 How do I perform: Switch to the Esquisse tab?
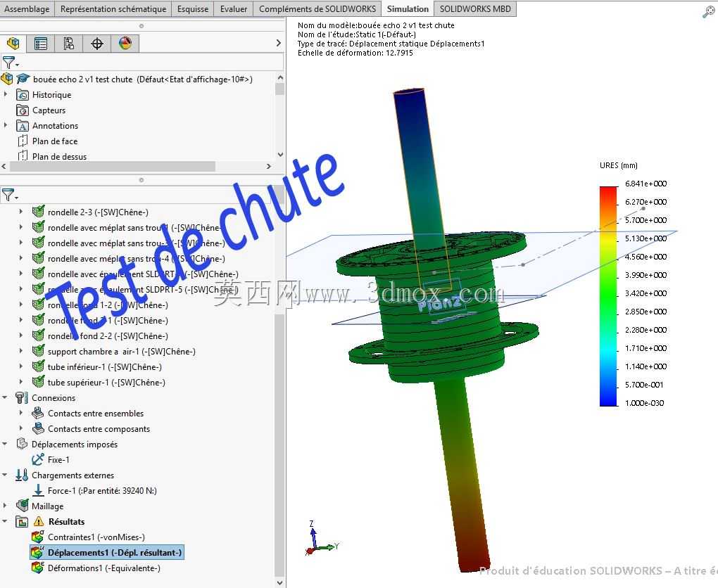[x=193, y=8]
